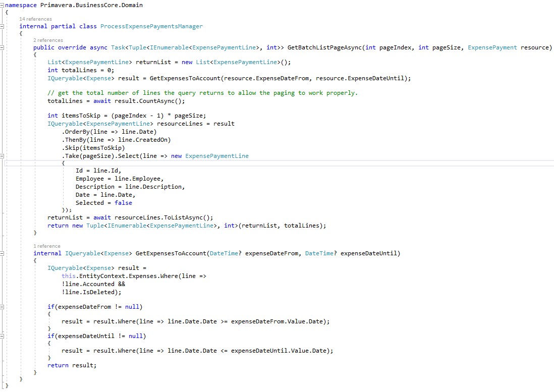Click the expenseDateFrom parameter in definition
This screenshot has width=554, height=392.
coord(271,254)
